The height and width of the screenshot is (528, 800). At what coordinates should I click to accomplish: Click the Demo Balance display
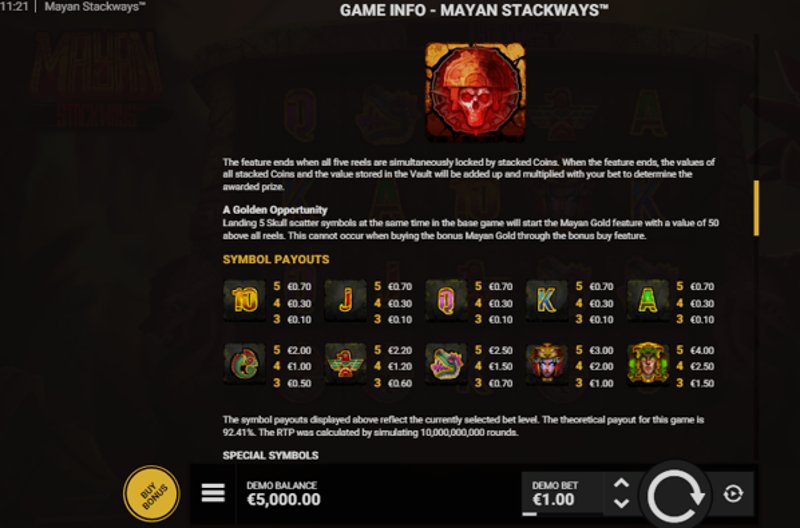click(284, 493)
